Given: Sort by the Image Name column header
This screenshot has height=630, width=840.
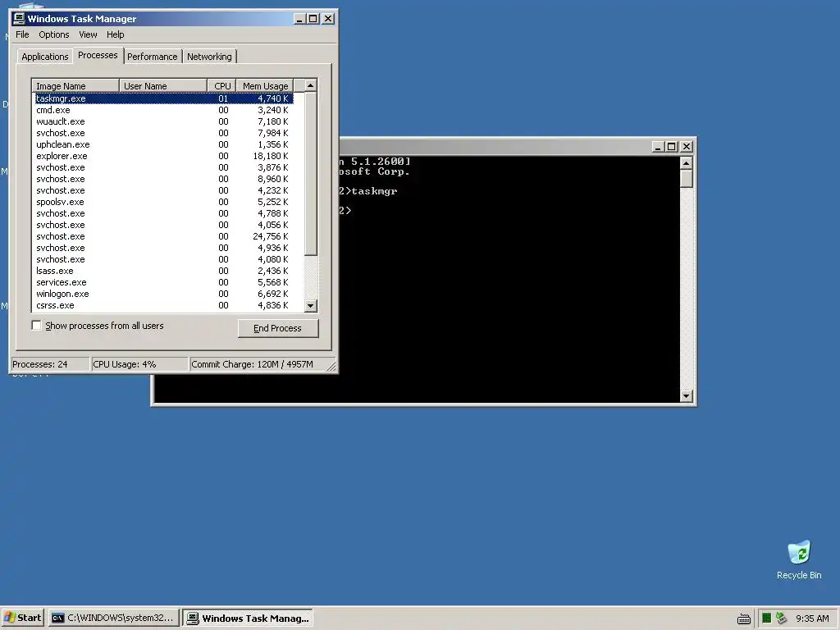Looking at the screenshot, I should coord(75,85).
